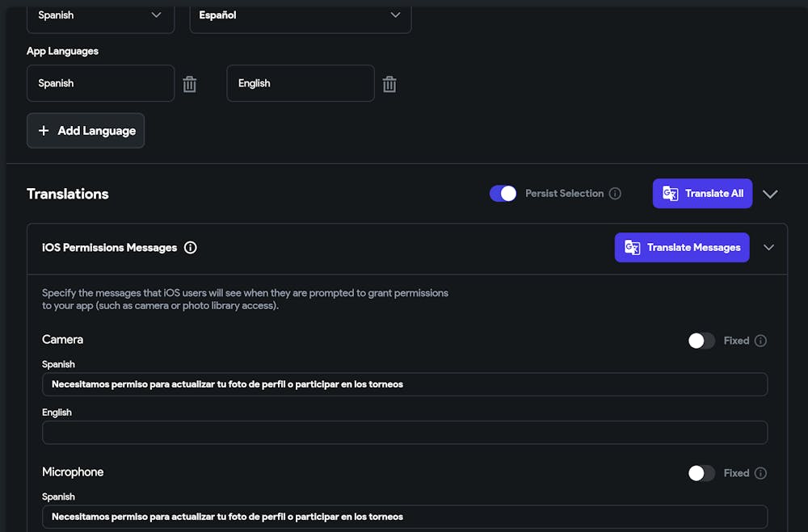This screenshot has height=532, width=808.
Task: Open the Español dropdown
Action: 300,15
